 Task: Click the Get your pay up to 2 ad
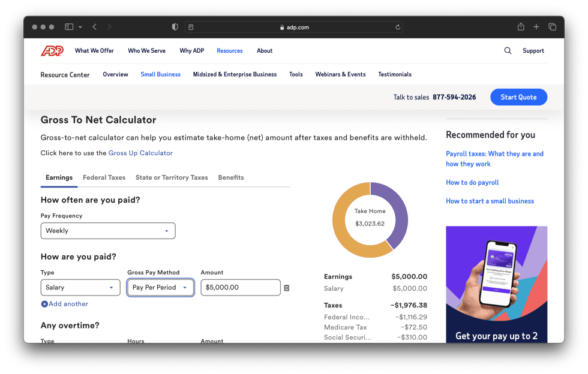[x=497, y=285]
